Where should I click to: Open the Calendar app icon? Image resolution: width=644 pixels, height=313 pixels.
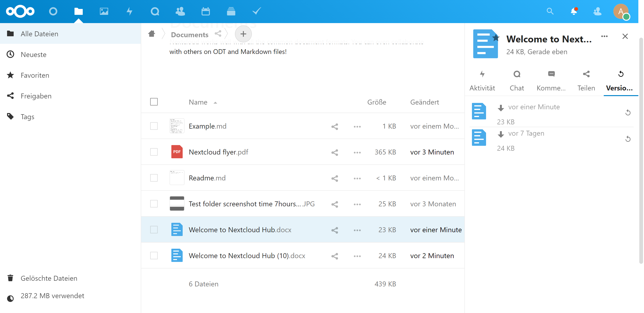coord(205,11)
